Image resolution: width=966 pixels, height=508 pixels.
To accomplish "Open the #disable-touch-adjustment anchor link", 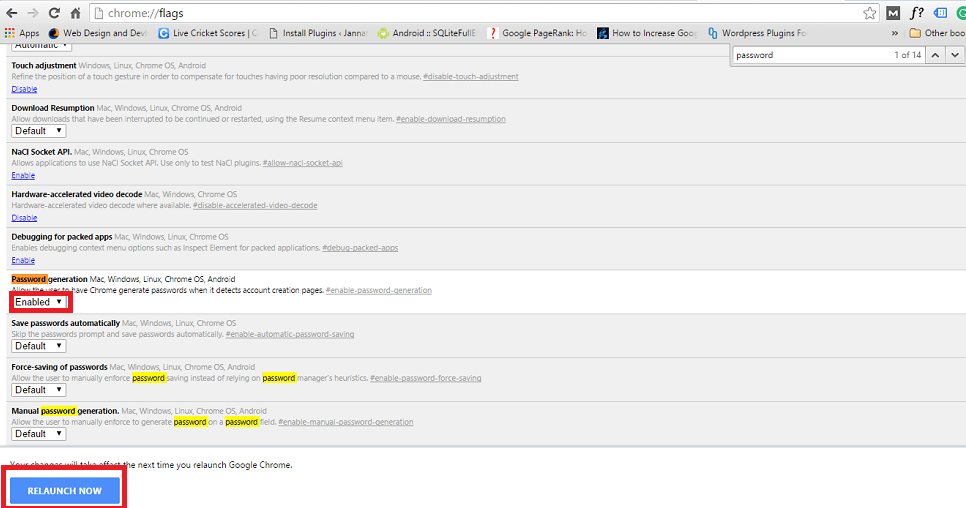I will (471, 77).
